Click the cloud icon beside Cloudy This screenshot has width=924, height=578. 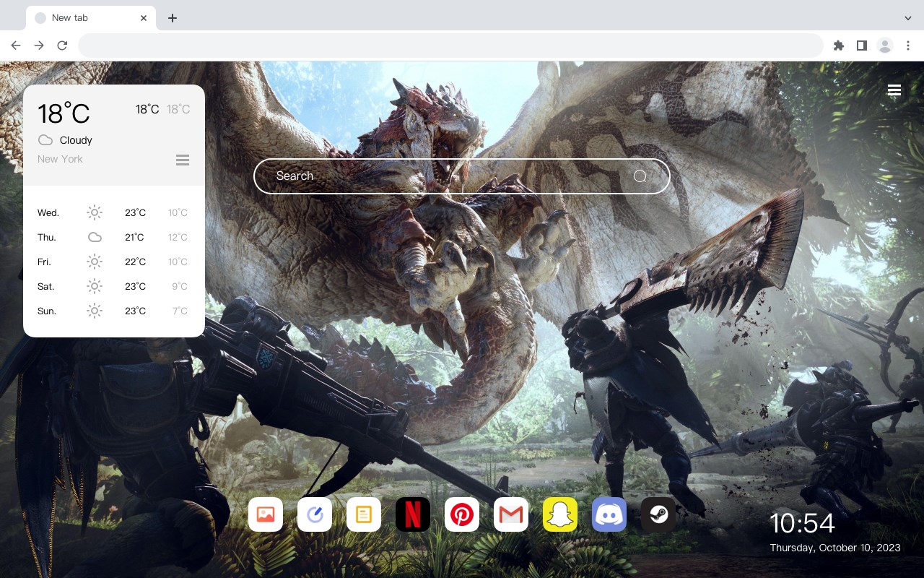[45, 140]
